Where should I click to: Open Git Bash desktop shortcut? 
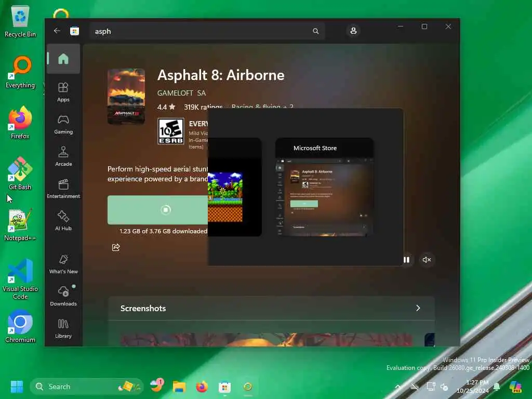20,174
